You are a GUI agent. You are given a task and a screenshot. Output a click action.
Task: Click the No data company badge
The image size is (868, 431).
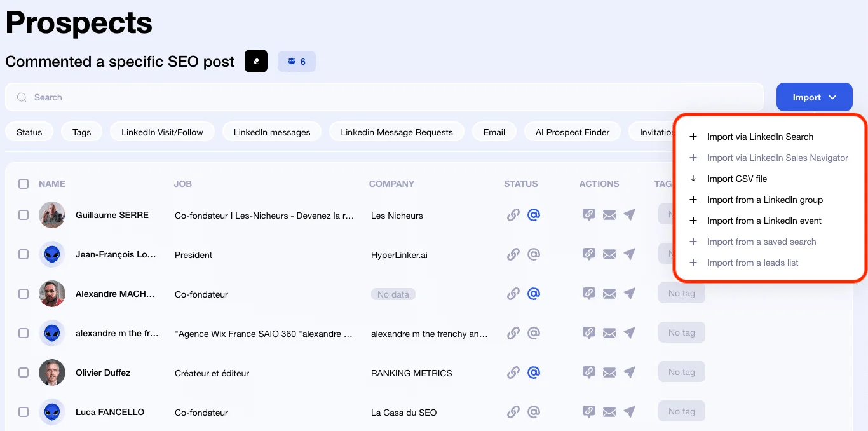(x=393, y=294)
